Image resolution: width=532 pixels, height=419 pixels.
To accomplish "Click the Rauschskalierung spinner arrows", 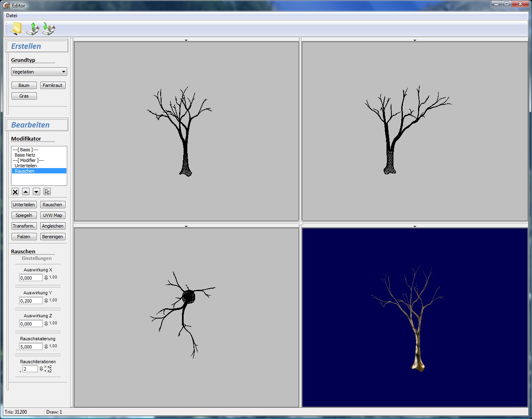I will pyautogui.click(x=46, y=346).
